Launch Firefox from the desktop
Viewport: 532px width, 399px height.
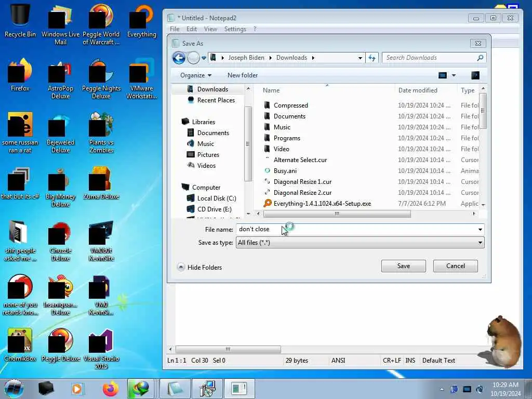click(20, 75)
